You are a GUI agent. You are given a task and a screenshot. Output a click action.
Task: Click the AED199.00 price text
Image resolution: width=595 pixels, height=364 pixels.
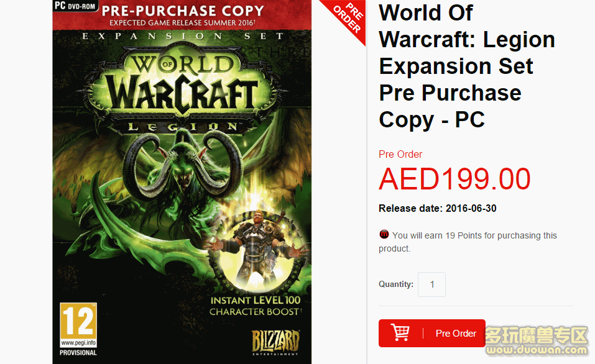(x=454, y=179)
